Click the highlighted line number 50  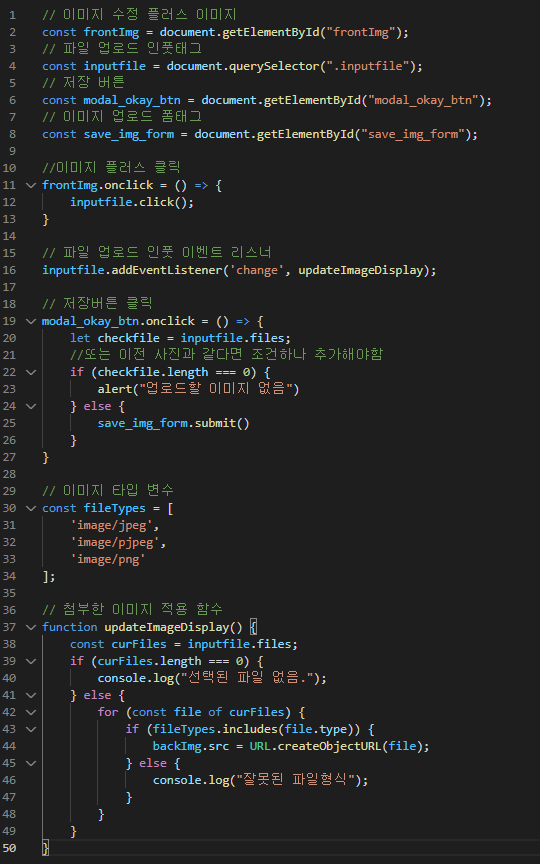tap(9, 848)
